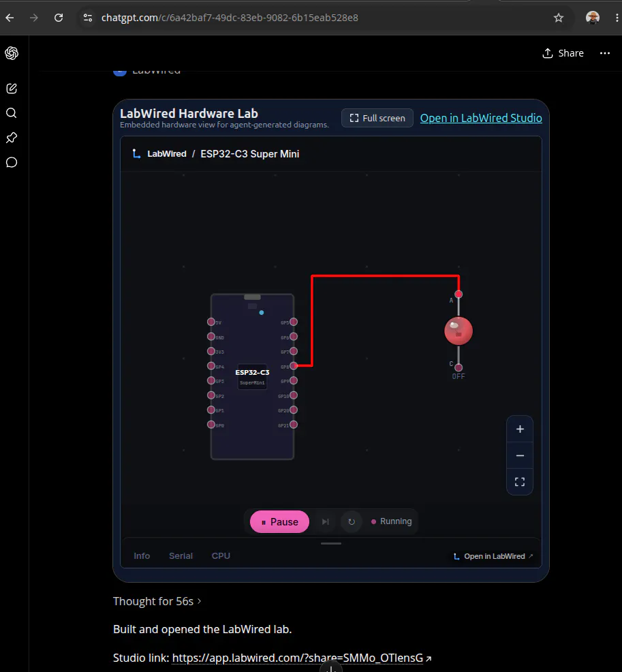The width and height of the screenshot is (622, 672).
Task: Select the GP21 pin on board
Action: coord(294,425)
